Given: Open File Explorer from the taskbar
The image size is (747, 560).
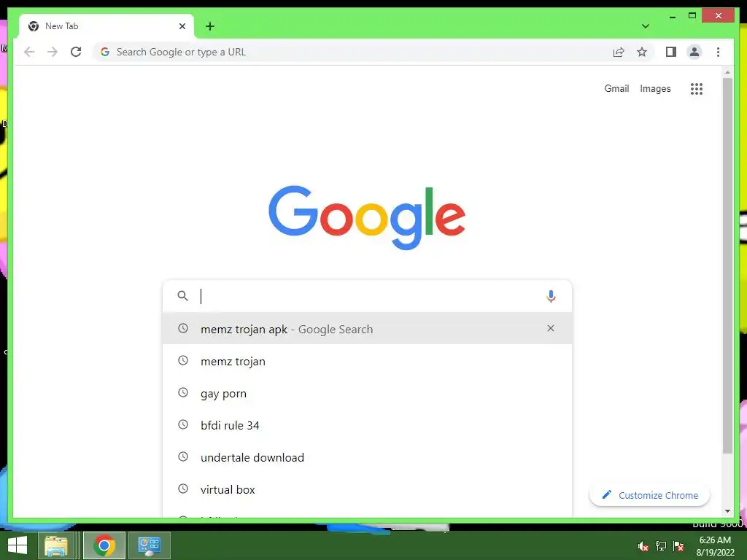Looking at the screenshot, I should (56, 545).
